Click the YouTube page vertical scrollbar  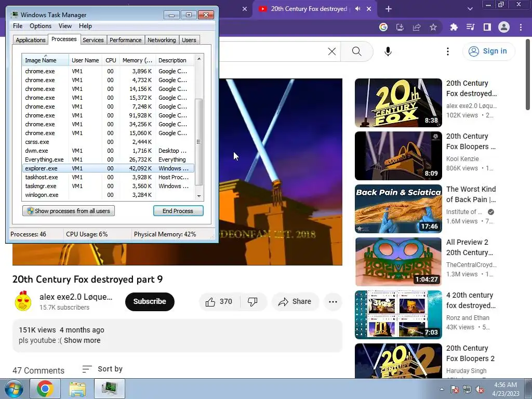(528, 75)
